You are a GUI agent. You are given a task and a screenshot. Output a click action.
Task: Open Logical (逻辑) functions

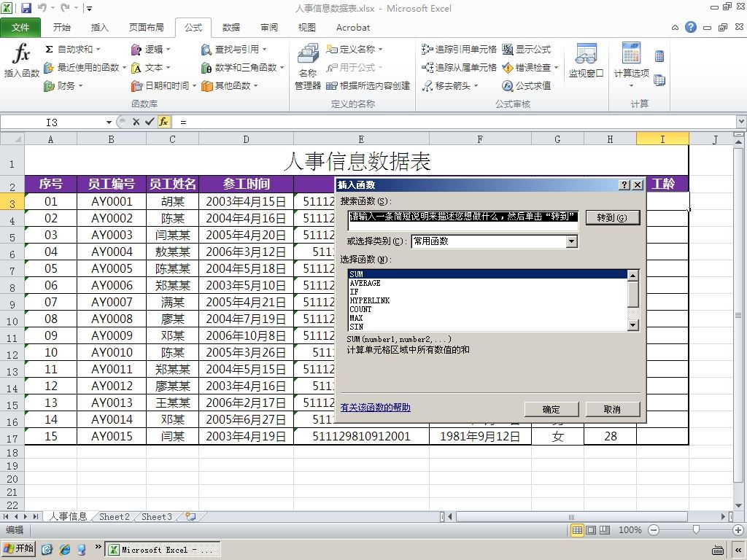tap(150, 49)
